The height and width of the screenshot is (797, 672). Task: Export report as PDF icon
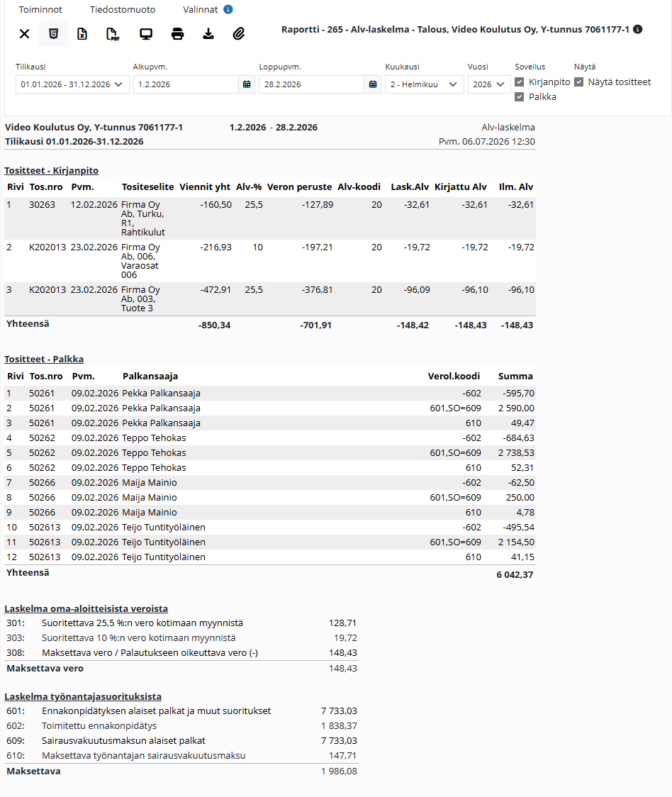[x=113, y=34]
